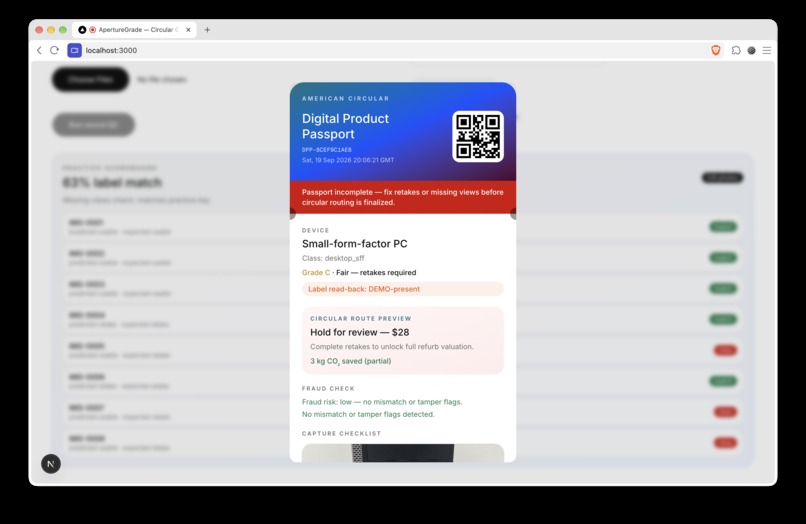806x524 pixels.
Task: Click the Digital Product Passport title
Action: [345, 127]
